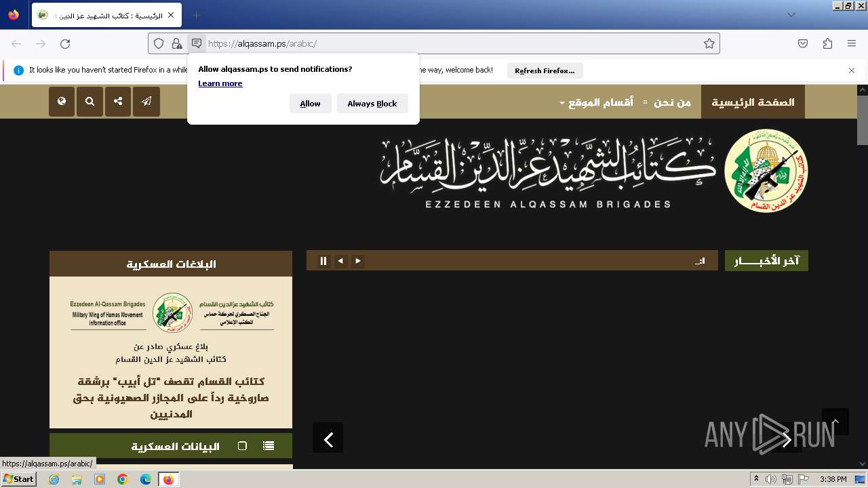Allow notifications from alqassam.ps
Screen dimensions: 868x488
coord(310,104)
